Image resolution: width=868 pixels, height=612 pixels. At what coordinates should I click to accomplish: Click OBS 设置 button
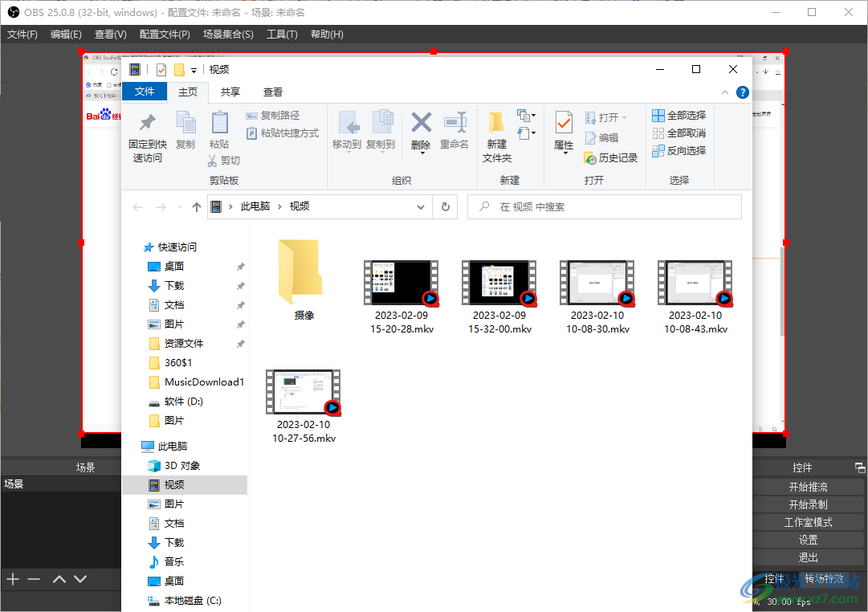tap(809, 541)
